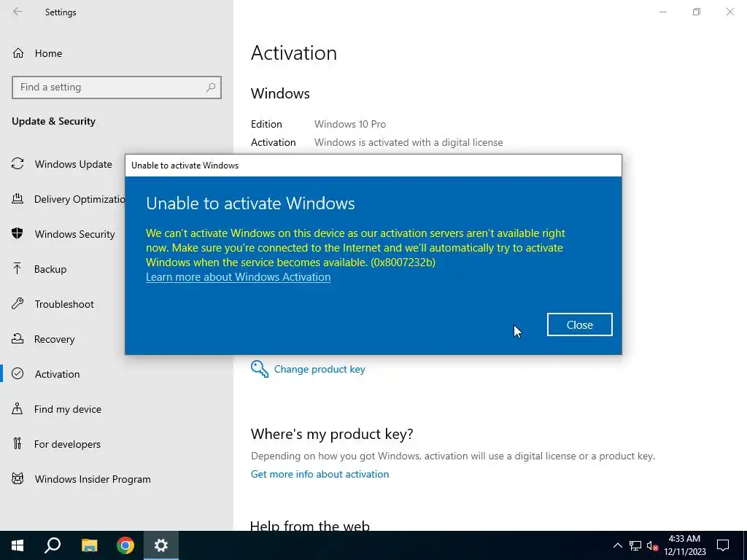The image size is (747, 560).
Task: Click the Settings gear taskbar icon
Action: (161, 545)
